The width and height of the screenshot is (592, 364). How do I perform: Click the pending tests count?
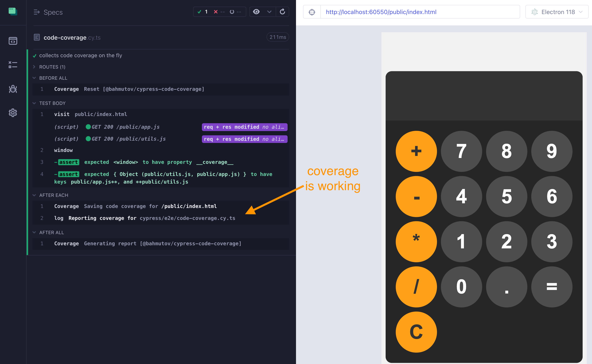click(235, 12)
